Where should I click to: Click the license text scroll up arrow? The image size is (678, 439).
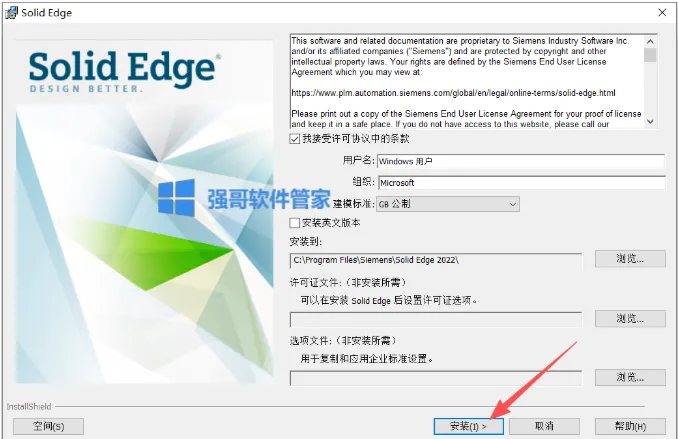(650, 41)
